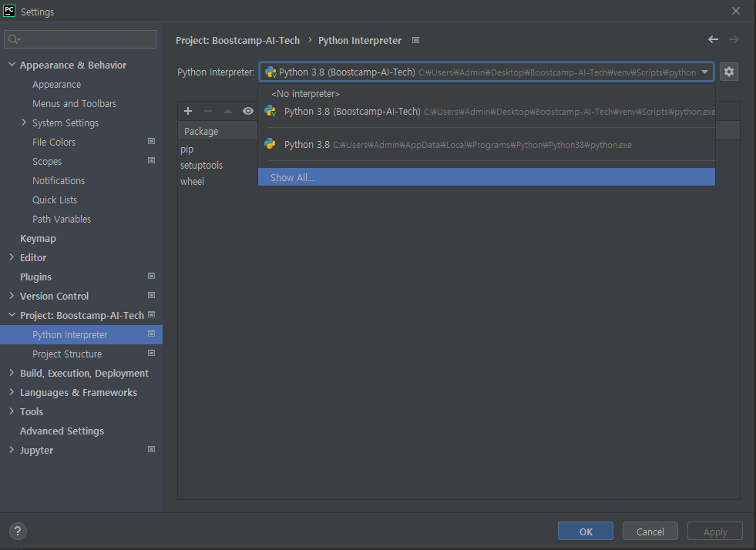Close the Settings dialog with X
The width and height of the screenshot is (756, 550).
tap(736, 11)
